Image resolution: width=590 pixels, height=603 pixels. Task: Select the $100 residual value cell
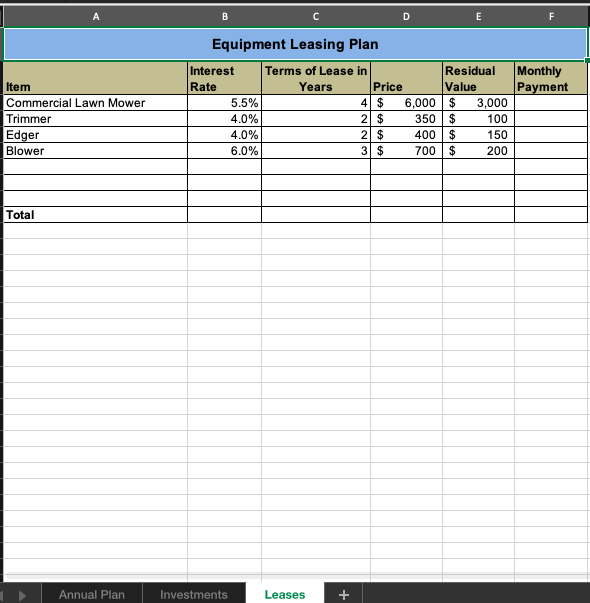pyautogui.click(x=478, y=119)
